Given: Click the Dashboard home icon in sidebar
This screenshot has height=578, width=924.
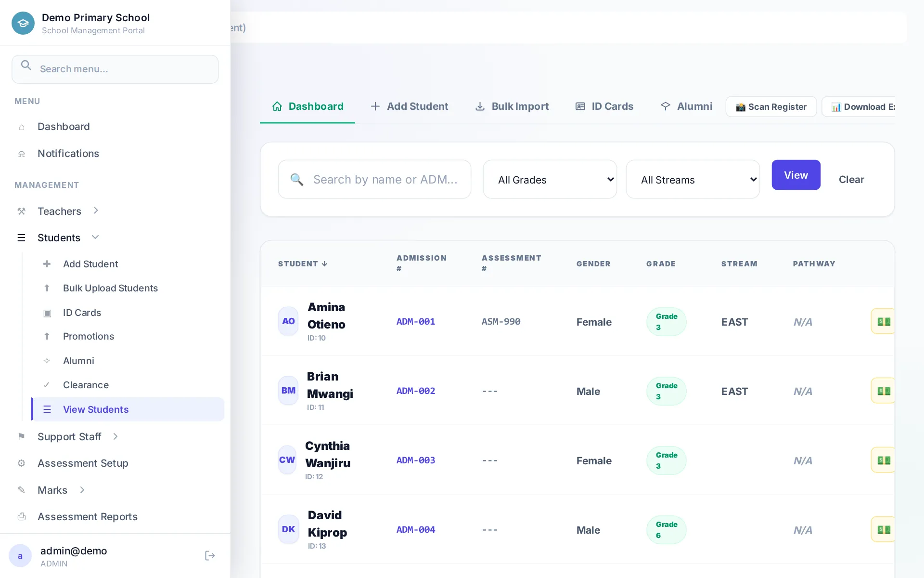Looking at the screenshot, I should click(22, 127).
